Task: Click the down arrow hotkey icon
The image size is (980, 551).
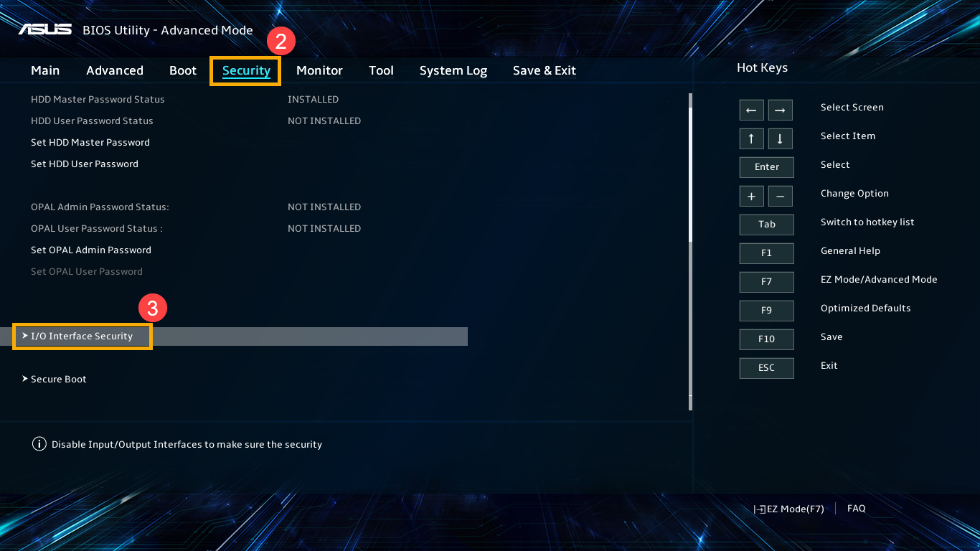Action: point(780,138)
